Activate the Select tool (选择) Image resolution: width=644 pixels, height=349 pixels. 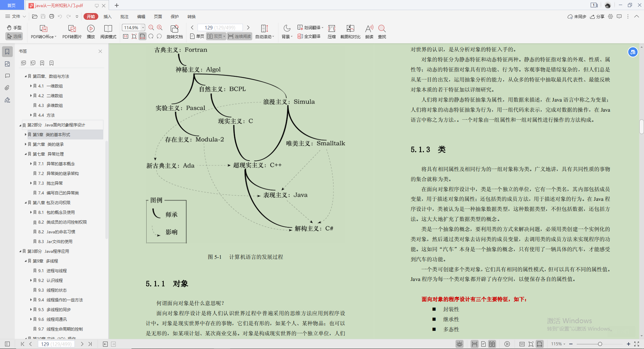(x=14, y=36)
